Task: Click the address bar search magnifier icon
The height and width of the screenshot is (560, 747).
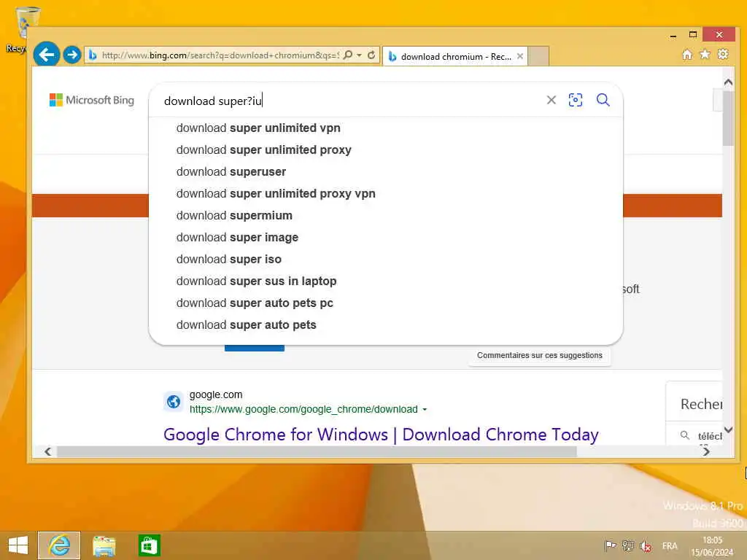Action: [x=348, y=55]
